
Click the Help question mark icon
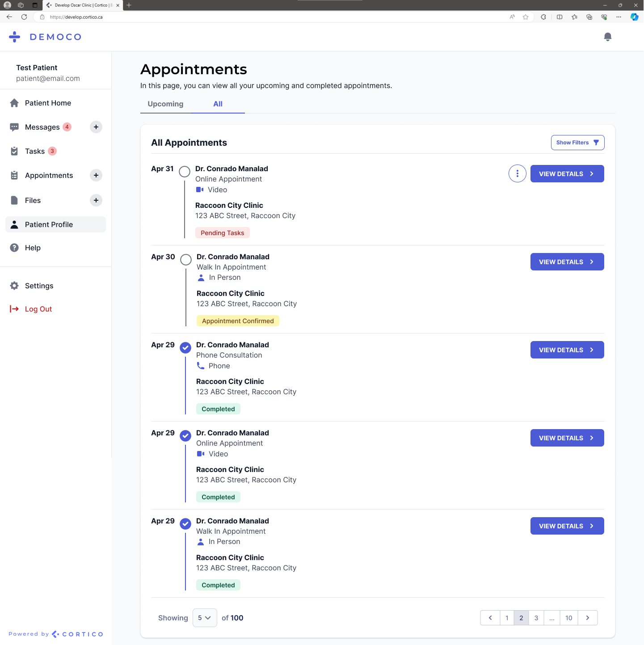(x=14, y=248)
